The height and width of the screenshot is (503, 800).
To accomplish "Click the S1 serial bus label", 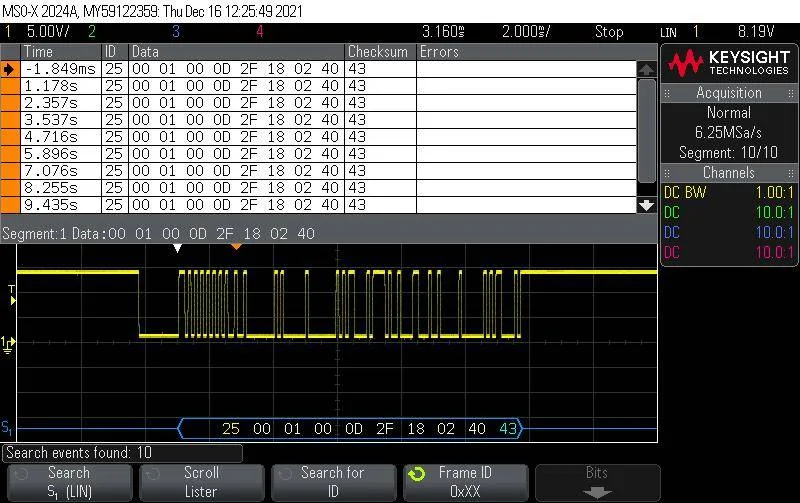I will pyautogui.click(x=7, y=428).
